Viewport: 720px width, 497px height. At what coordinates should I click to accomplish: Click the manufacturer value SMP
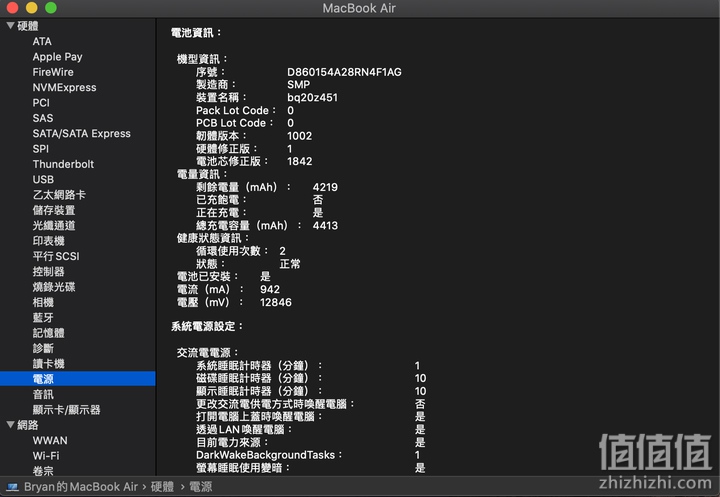[x=298, y=85]
